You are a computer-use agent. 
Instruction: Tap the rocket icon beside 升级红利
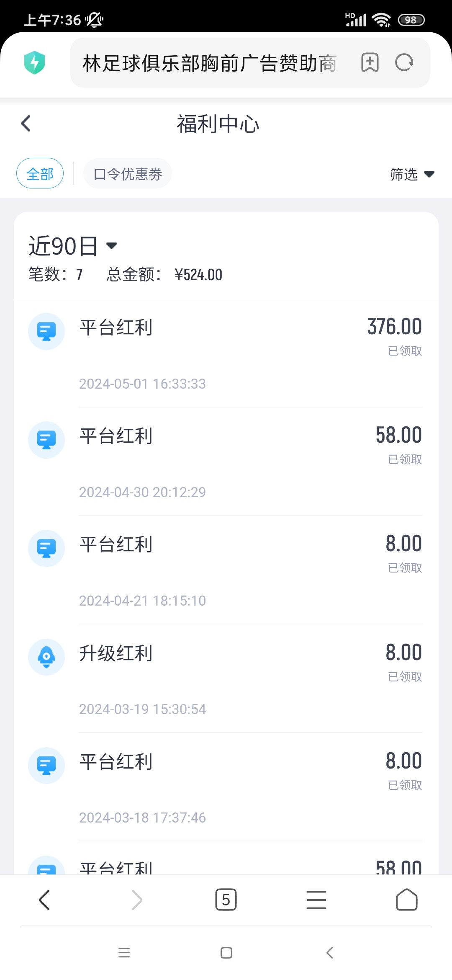[46, 657]
